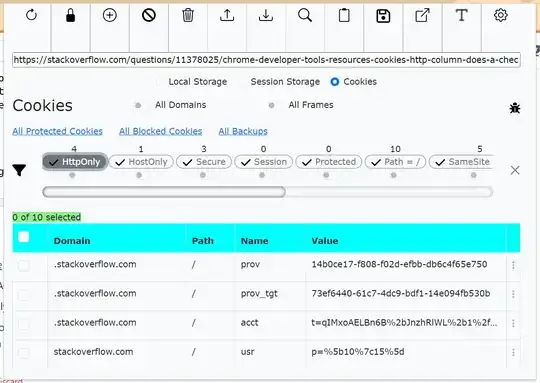Click the padlock protect icon
Viewport: 540px width, 383px height.
(x=70, y=15)
